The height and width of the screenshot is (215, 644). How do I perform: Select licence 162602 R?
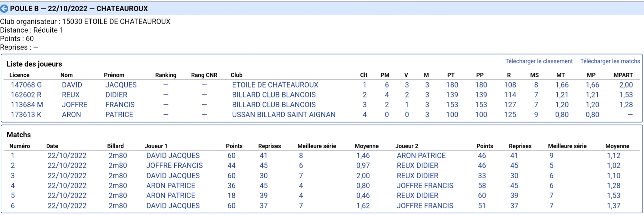pyautogui.click(x=26, y=95)
